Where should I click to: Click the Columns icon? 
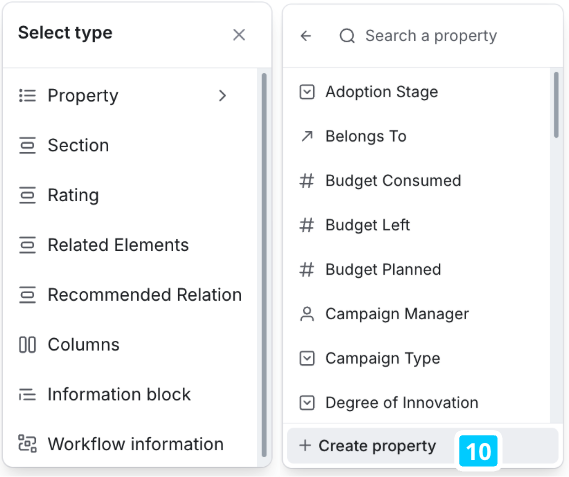click(x=28, y=344)
